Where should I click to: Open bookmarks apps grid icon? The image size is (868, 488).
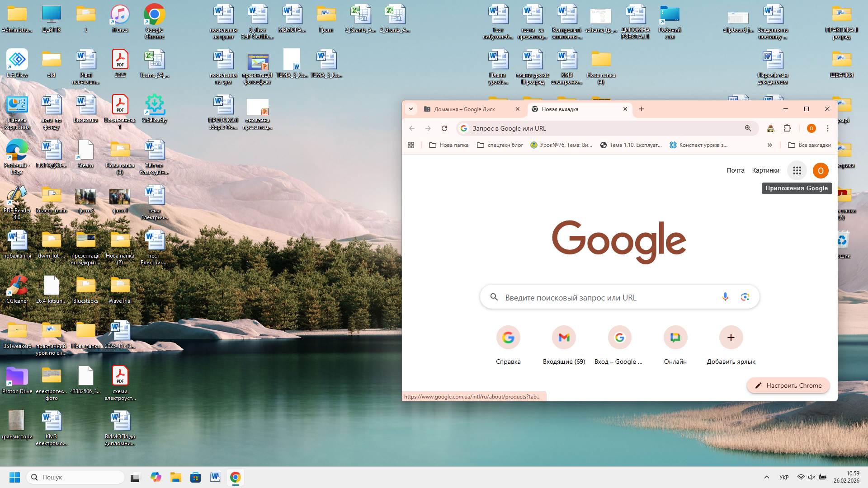411,145
